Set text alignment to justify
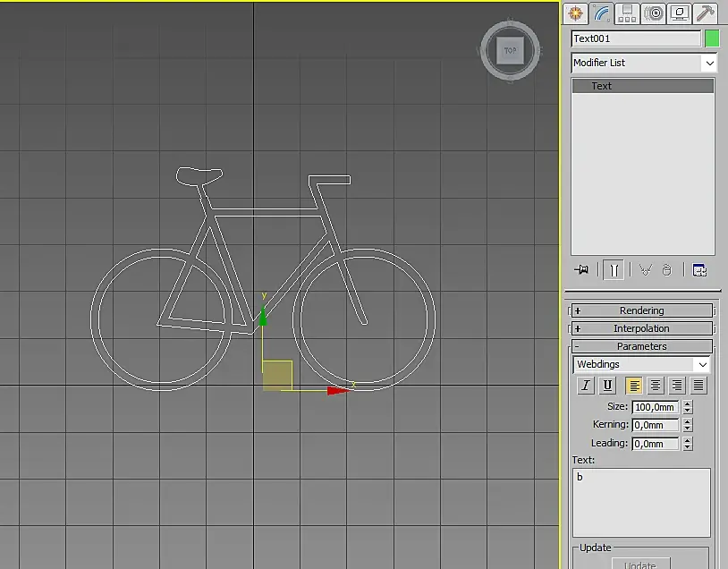 (698, 386)
